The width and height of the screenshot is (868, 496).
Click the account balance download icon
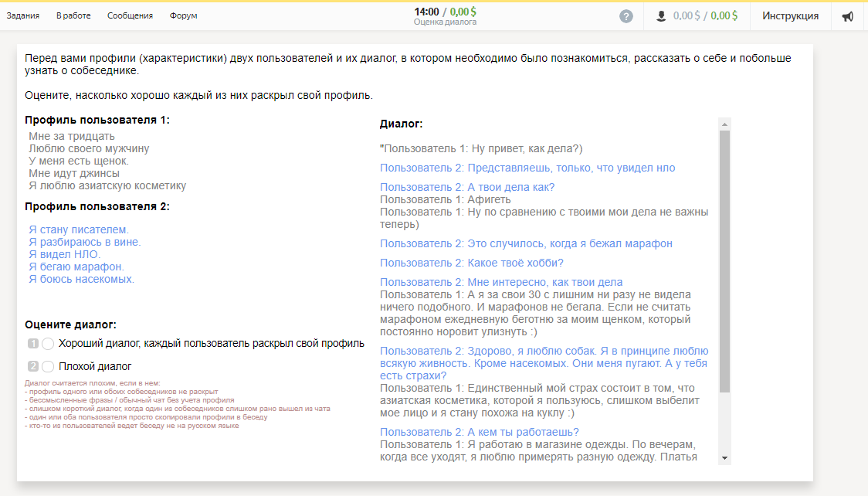(x=661, y=16)
